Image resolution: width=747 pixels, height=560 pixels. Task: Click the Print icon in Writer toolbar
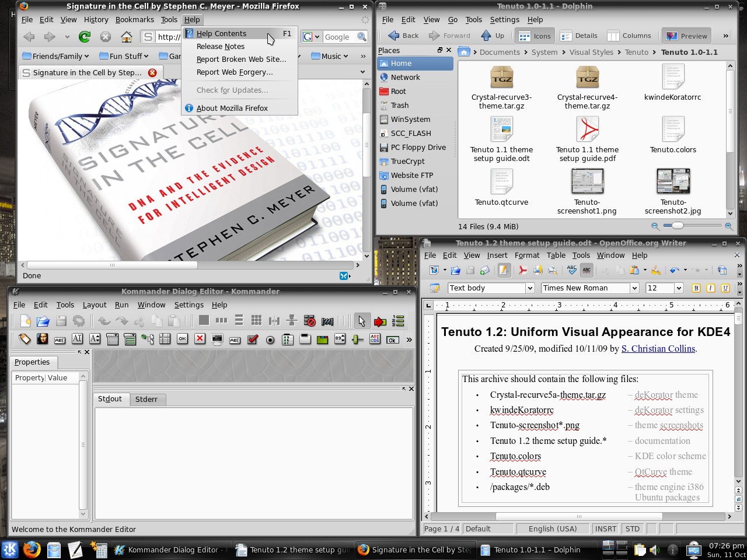point(537,270)
